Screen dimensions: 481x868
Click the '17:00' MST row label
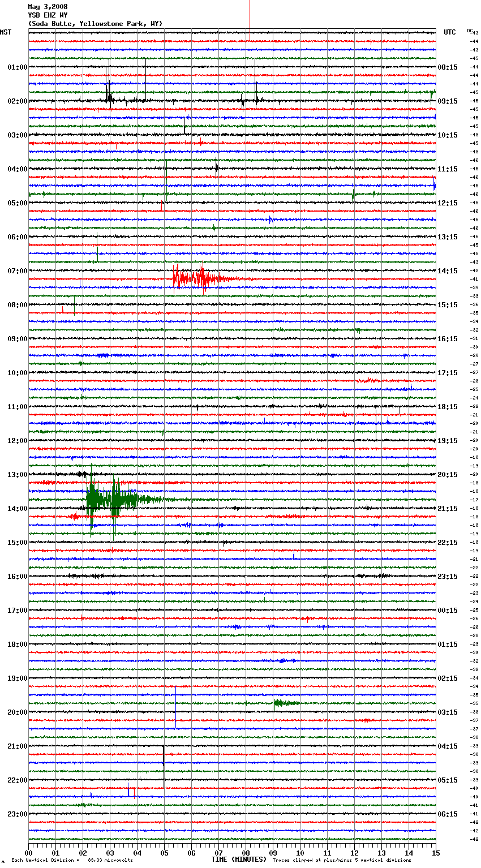(x=18, y=611)
